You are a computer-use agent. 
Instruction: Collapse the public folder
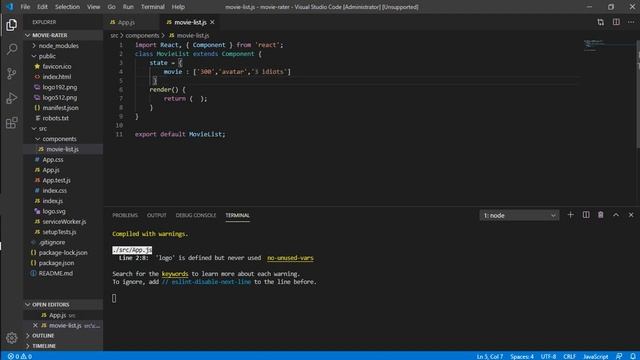coord(63,56)
